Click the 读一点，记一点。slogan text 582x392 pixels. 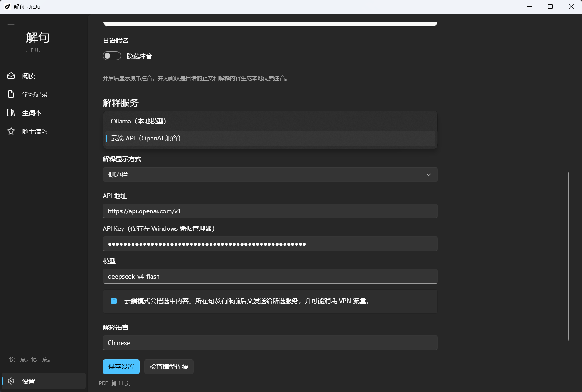click(x=30, y=359)
